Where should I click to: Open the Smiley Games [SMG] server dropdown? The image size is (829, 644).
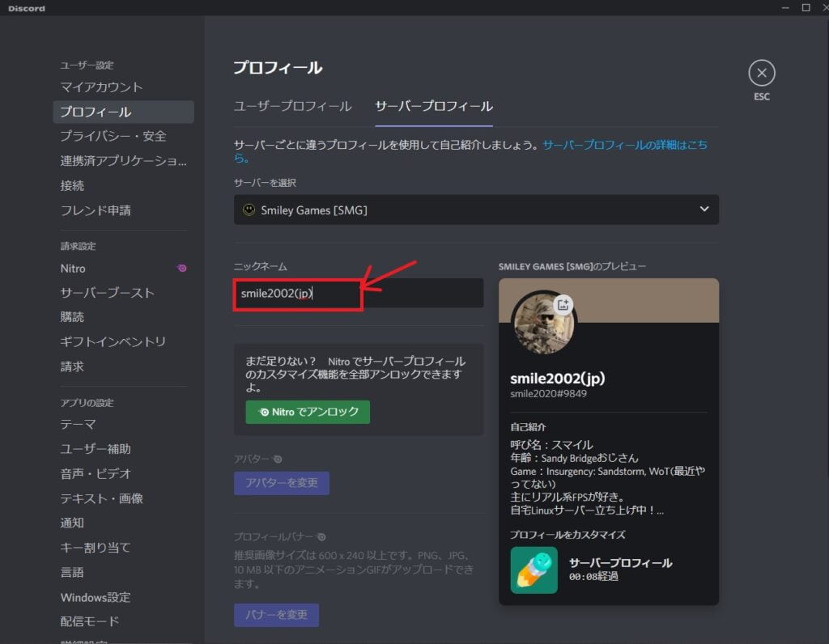[476, 210]
